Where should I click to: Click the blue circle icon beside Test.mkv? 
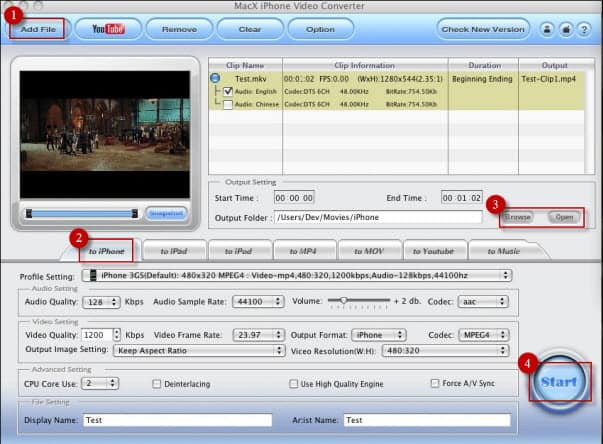(x=215, y=78)
